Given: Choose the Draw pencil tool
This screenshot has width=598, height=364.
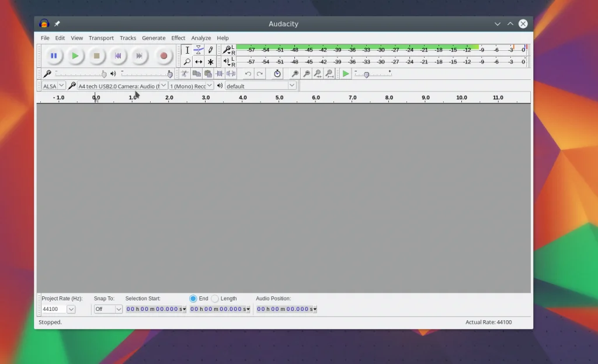Looking at the screenshot, I should coord(210,50).
